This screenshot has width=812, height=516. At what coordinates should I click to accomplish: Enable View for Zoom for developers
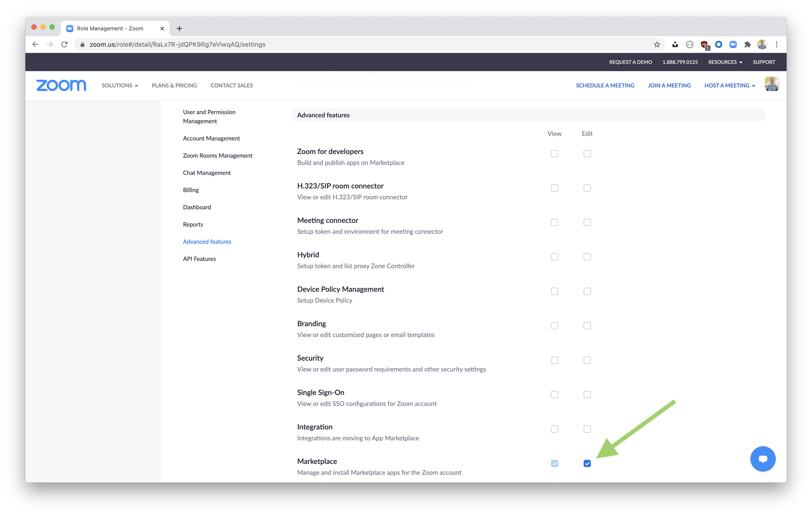[554, 154]
